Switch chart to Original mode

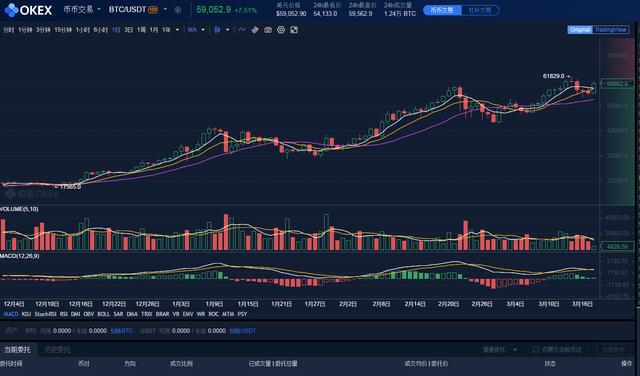pyautogui.click(x=580, y=30)
